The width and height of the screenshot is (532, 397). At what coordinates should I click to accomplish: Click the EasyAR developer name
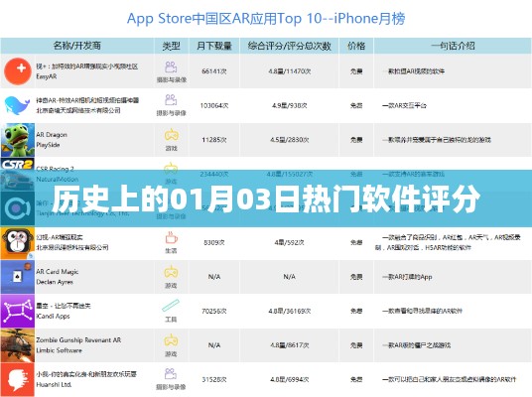click(47, 76)
